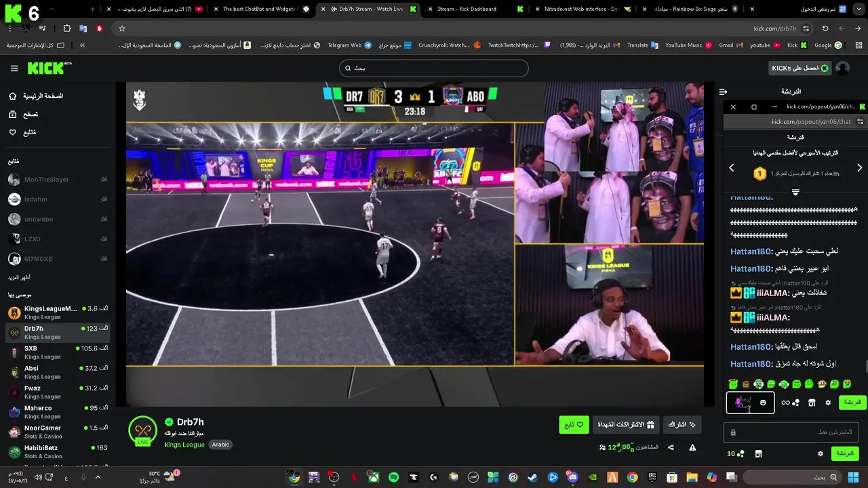Open the Get KICKs button in the header
This screenshot has height=488, width=868.
tap(800, 68)
